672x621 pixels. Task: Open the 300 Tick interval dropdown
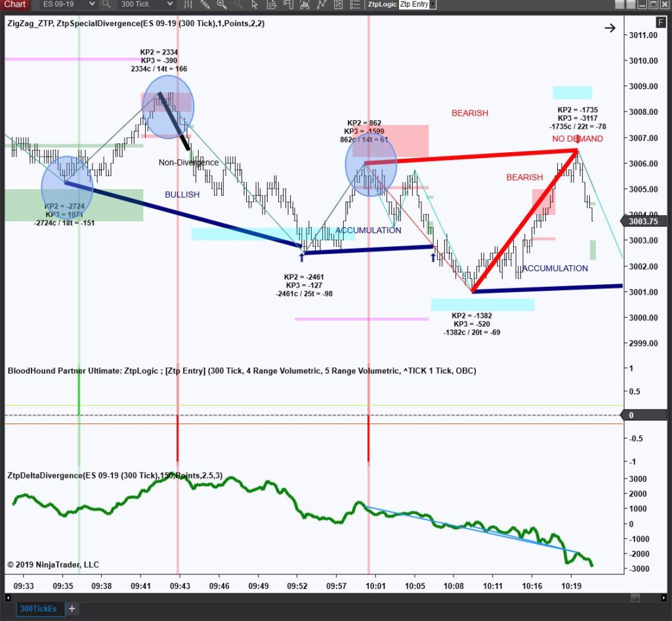coord(144,5)
